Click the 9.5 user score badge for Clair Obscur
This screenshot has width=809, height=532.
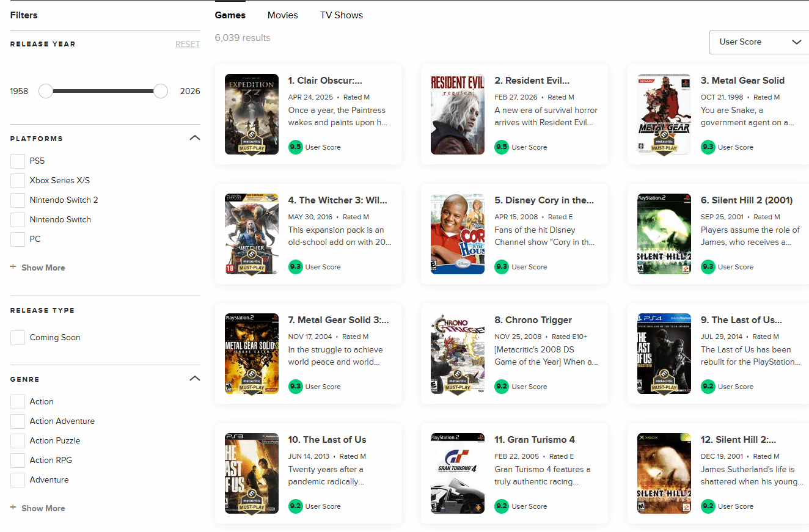tap(295, 147)
